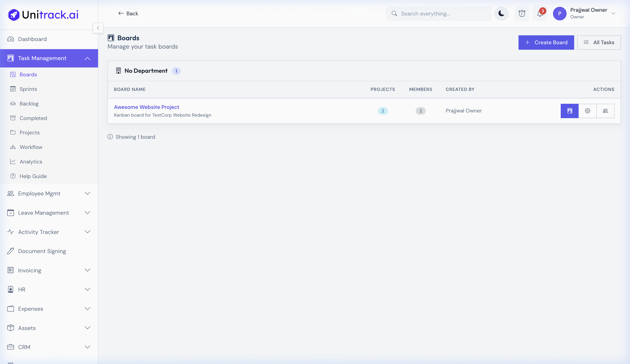Open board settings gear in Actions column

tap(587, 111)
